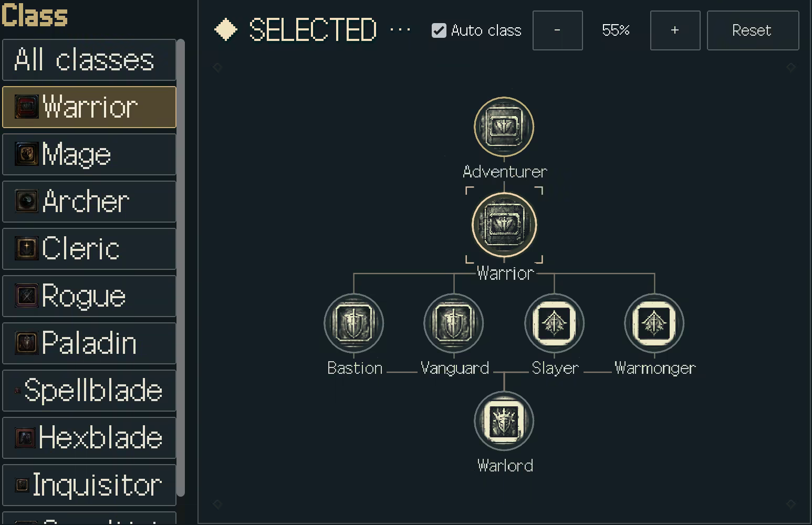Image resolution: width=812 pixels, height=525 pixels.
Task: Select Paladin from the class list
Action: (x=89, y=343)
